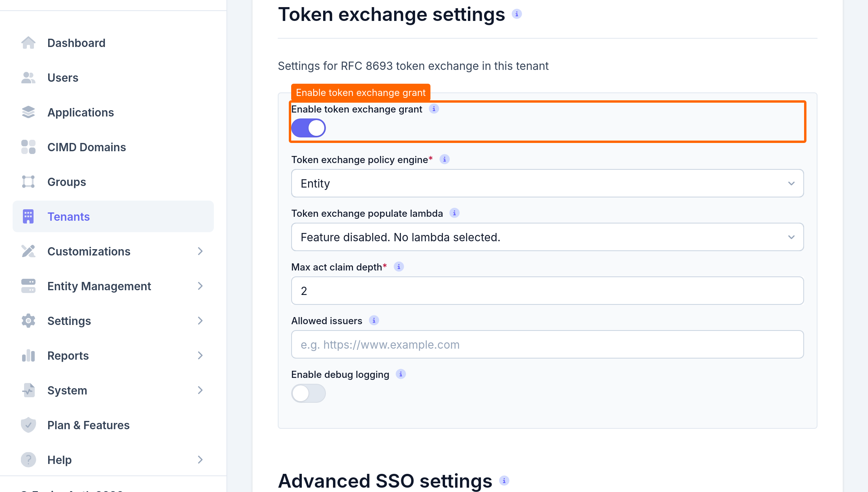Click the Reports bar chart icon
The image size is (868, 492).
28,355
